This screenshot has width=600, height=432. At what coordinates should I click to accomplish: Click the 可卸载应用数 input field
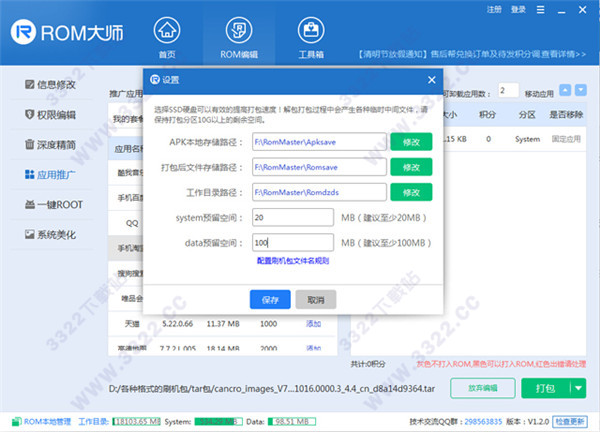[x=508, y=91]
